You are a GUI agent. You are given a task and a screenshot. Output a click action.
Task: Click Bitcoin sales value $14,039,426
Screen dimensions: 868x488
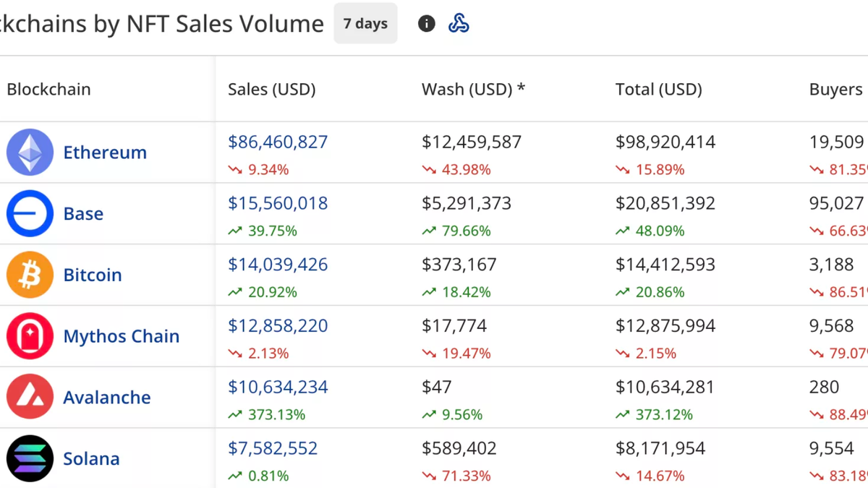[278, 265]
